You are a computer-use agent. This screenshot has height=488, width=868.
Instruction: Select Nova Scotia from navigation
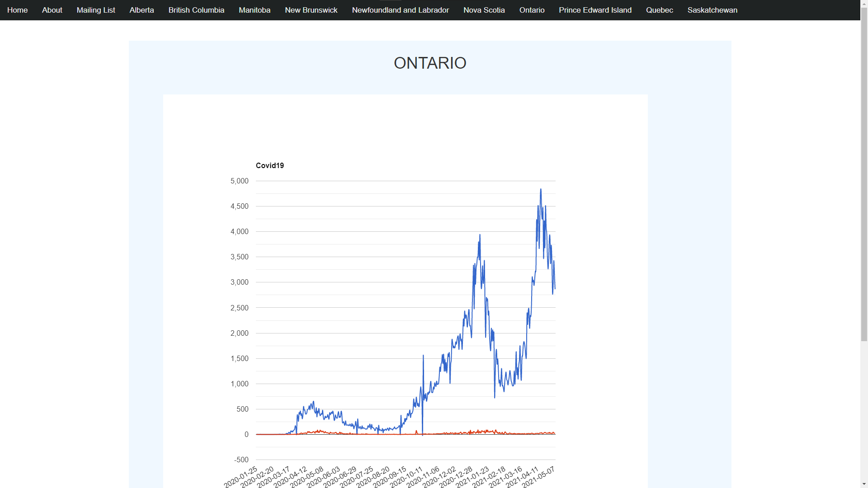pos(484,10)
